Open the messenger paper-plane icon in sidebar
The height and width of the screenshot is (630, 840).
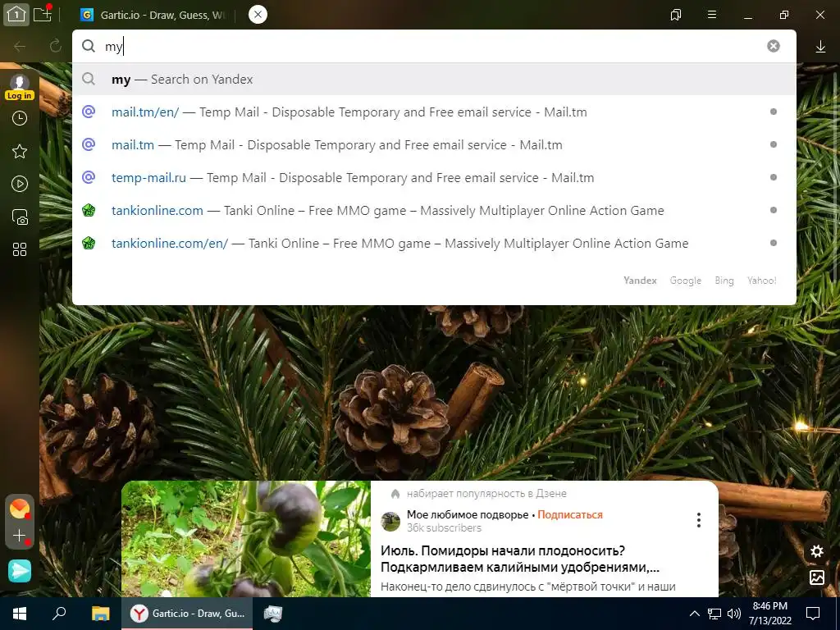(x=20, y=571)
